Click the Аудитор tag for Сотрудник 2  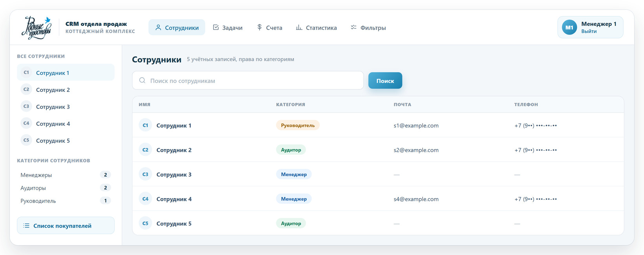pos(291,150)
